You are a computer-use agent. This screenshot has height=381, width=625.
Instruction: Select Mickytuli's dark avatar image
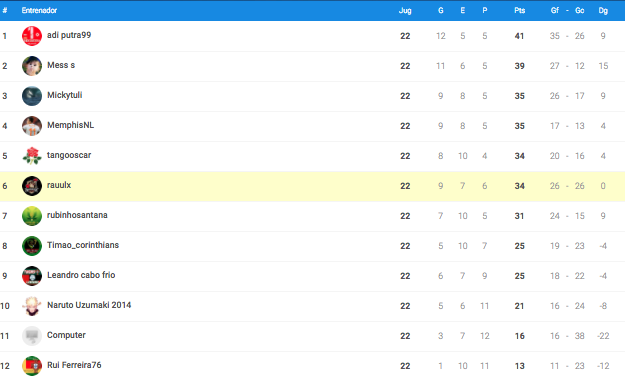[32, 96]
